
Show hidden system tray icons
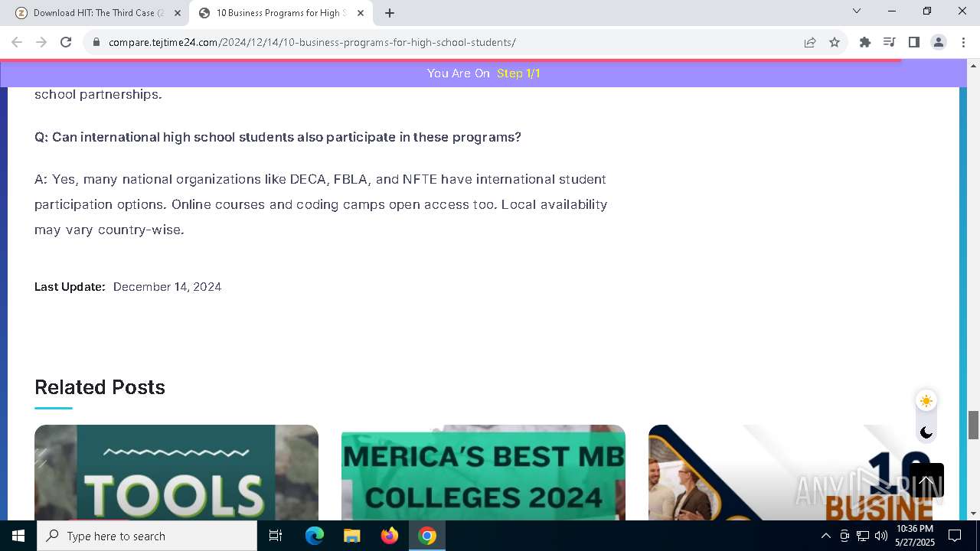pyautogui.click(x=825, y=536)
